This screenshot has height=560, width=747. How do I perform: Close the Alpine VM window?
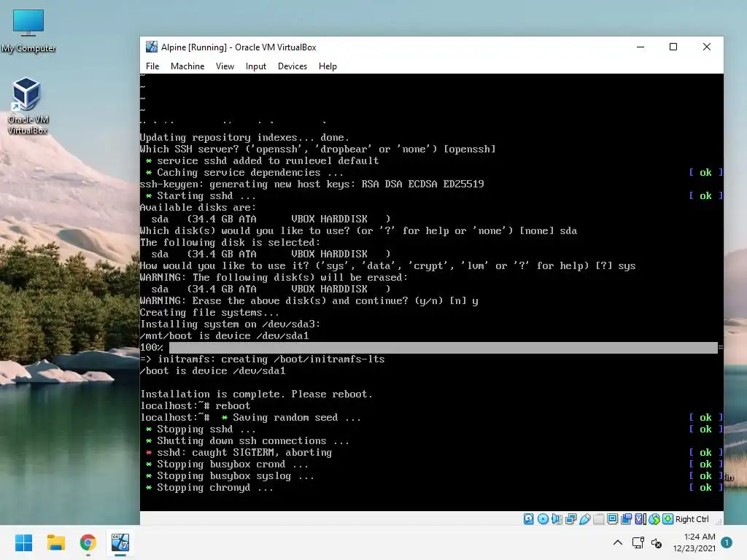(x=706, y=47)
